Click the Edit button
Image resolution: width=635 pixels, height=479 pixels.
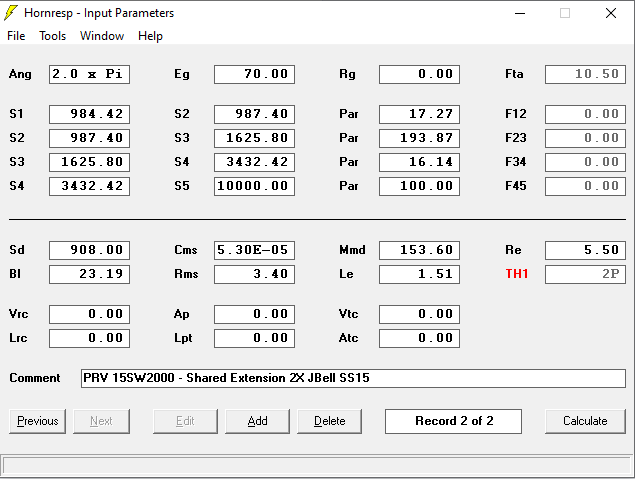[x=185, y=421]
